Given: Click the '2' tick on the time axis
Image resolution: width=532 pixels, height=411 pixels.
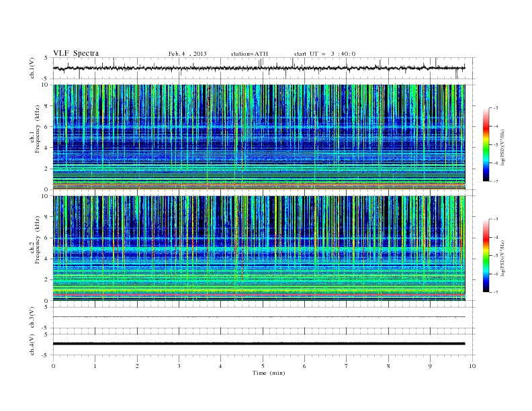Looking at the screenshot, I should [137, 366].
